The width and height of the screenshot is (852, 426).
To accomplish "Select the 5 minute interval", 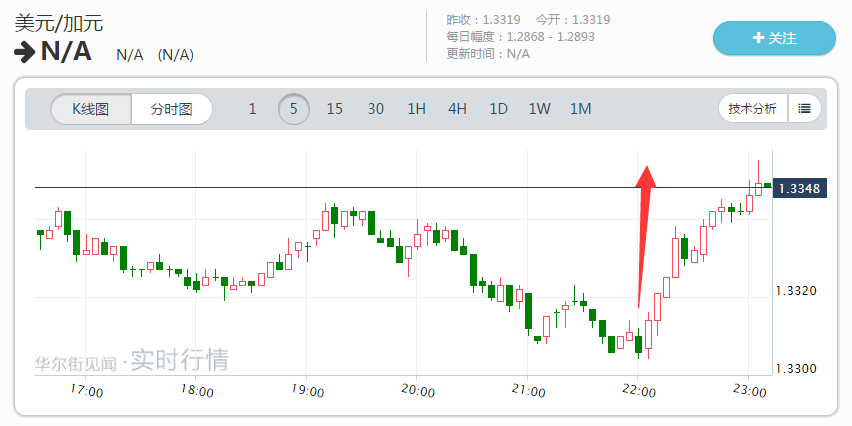I will pyautogui.click(x=293, y=109).
